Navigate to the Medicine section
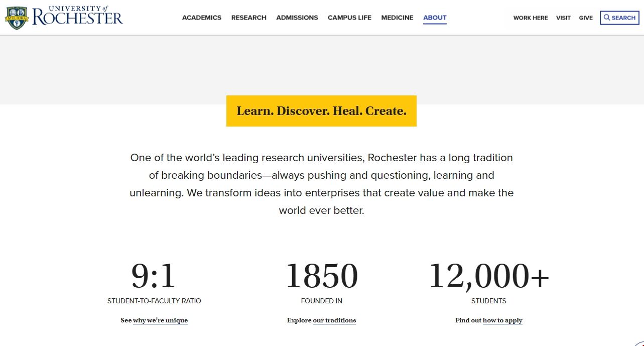Screen dimensions: 644x346 pyautogui.click(x=397, y=18)
